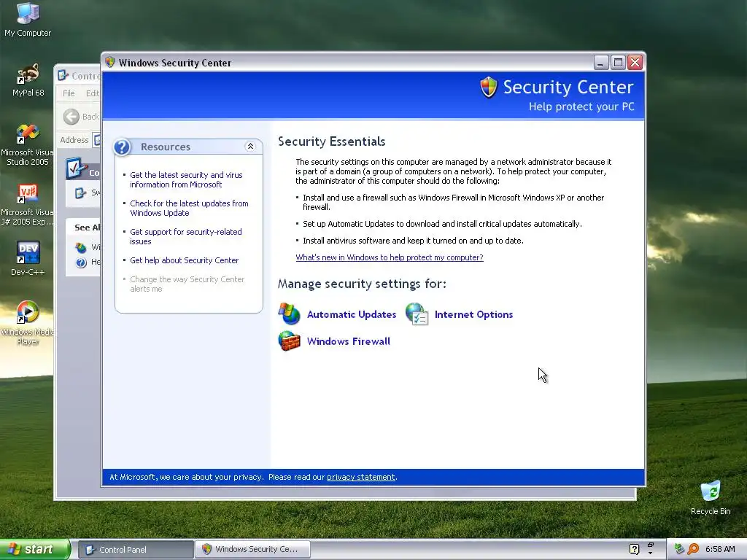Click the Security Center shield header icon
Viewport: 747px width, 560px height.
(488, 87)
